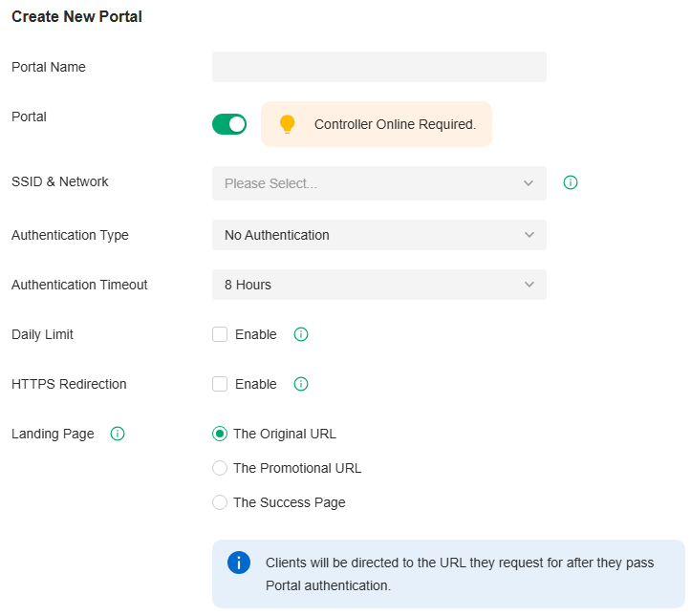Select The Original URL radio button
This screenshot has height=616, width=691.
coord(220,434)
